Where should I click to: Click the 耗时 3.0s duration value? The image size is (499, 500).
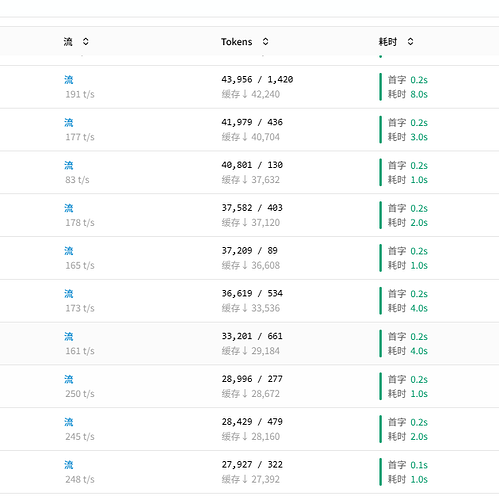tap(408, 137)
